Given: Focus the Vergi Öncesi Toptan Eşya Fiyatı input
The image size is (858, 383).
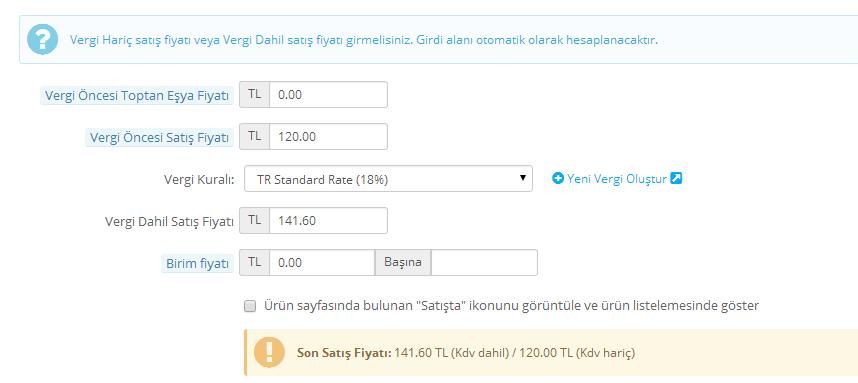Looking at the screenshot, I should click(x=328, y=95).
